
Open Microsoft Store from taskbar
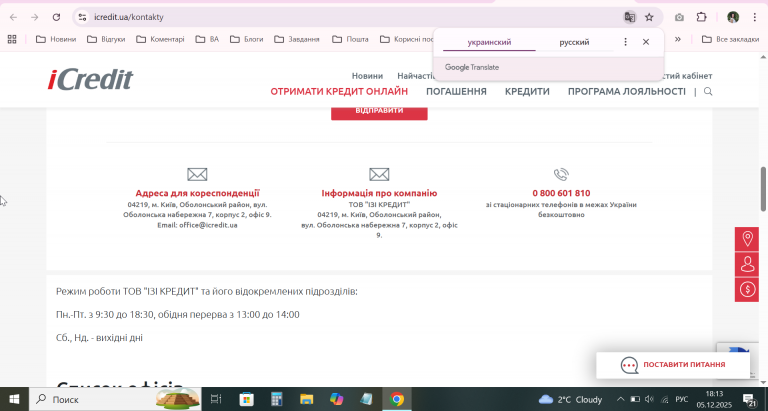pos(246,399)
